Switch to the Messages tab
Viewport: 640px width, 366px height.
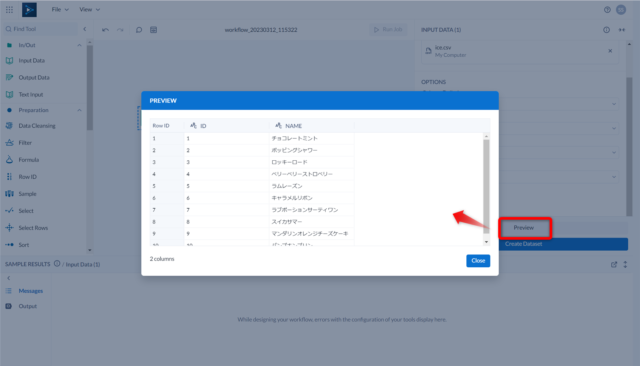(31, 291)
